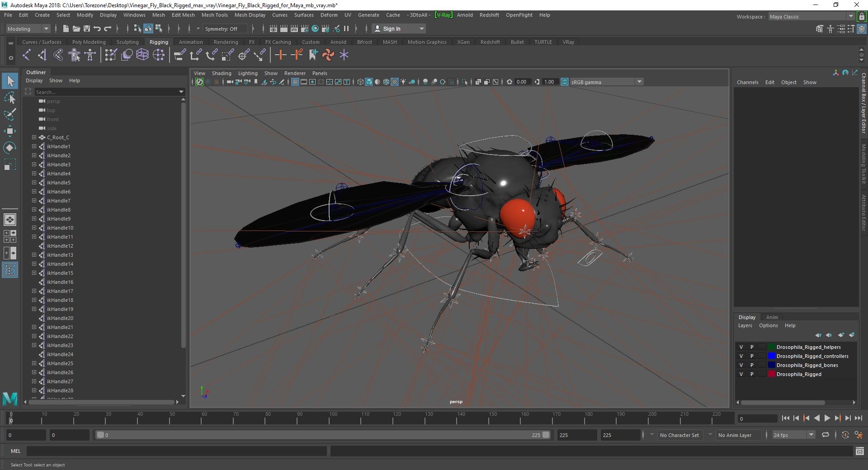The height and width of the screenshot is (470, 868).
Task: Go to start of playback range
Action: coord(785,418)
